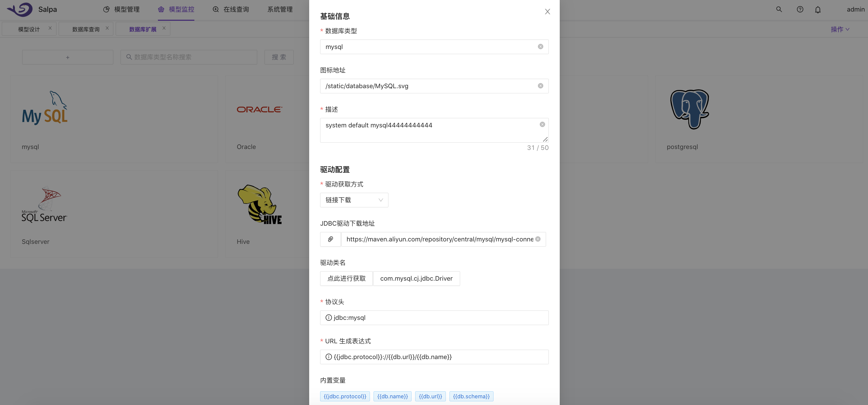Click the admin user name

point(856,9)
